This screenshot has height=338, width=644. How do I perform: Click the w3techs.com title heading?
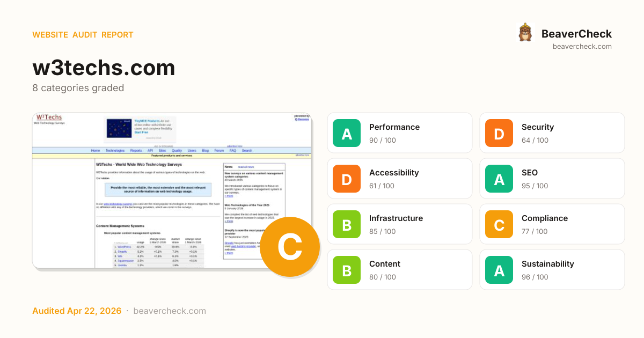pos(104,68)
